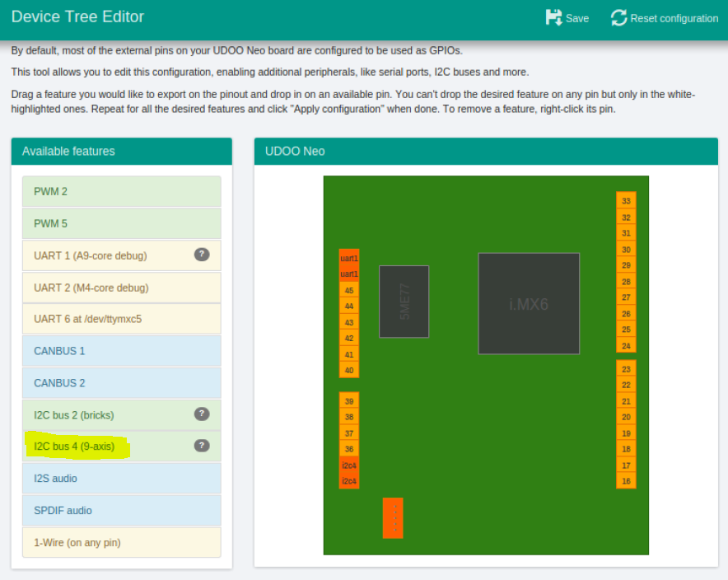Select 1-Wire (on any pin) feature
Viewport: 728px width, 580px height.
pyautogui.click(x=122, y=542)
